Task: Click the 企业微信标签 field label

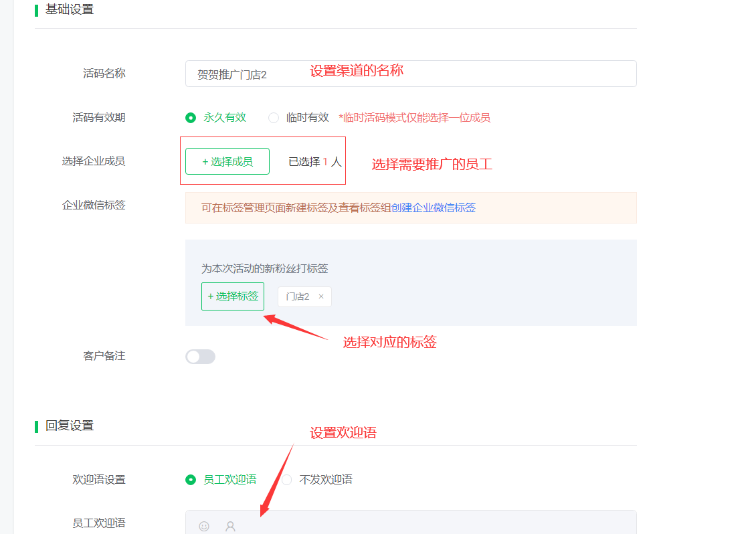Action: pos(94,205)
